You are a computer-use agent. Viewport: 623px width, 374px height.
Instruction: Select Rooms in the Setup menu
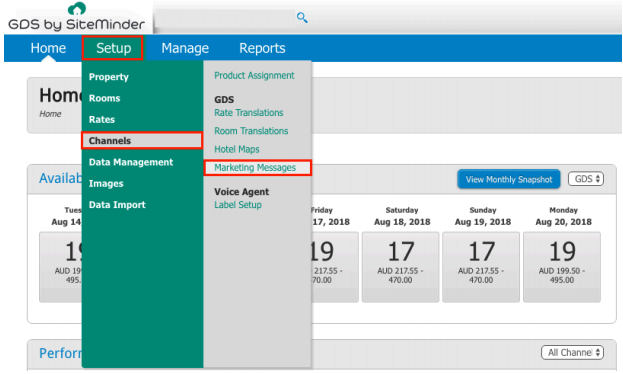[x=104, y=98]
